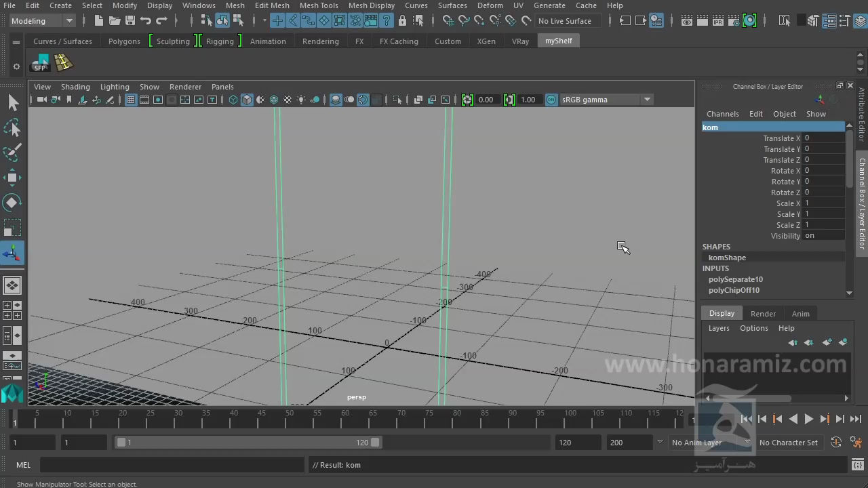Image resolution: width=868 pixels, height=488 pixels.
Task: Choose the Paint Selection tool
Action: point(12,152)
